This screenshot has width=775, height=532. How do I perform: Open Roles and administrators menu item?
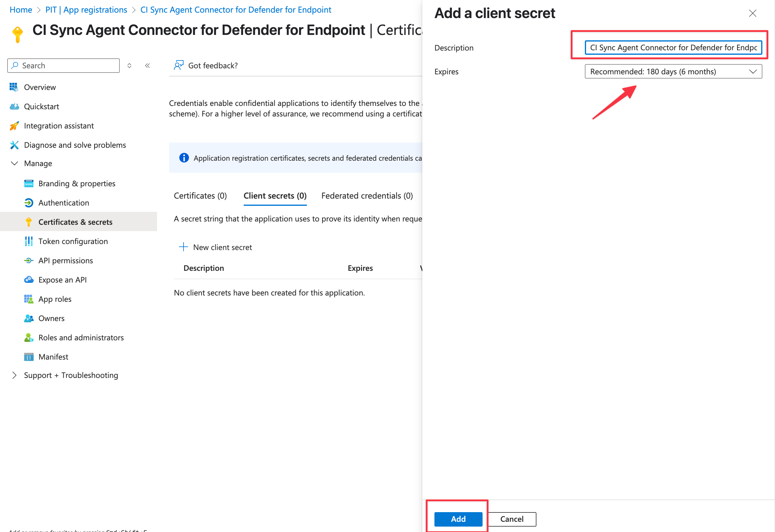tap(81, 338)
